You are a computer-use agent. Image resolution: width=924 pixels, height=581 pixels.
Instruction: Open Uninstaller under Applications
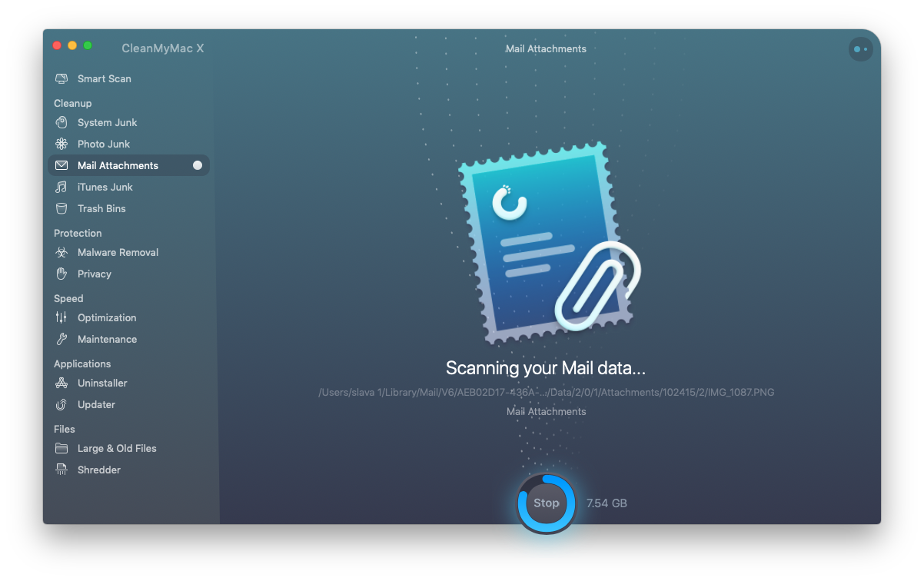point(128,383)
